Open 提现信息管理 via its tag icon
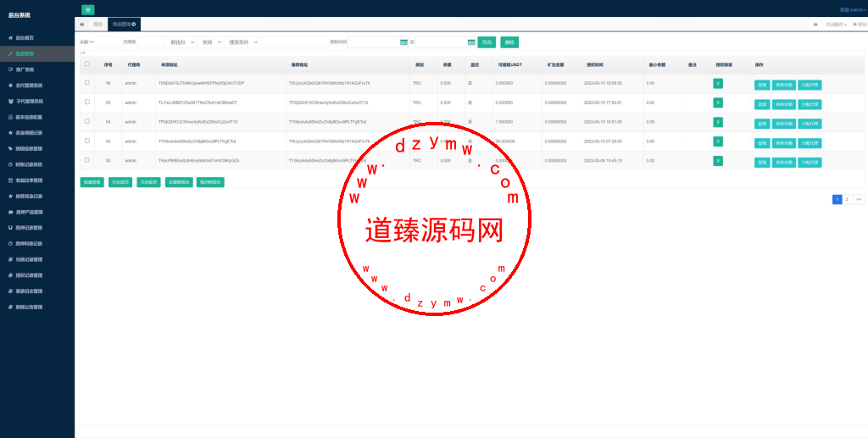Screen dimensions: 868x438 (10, 149)
